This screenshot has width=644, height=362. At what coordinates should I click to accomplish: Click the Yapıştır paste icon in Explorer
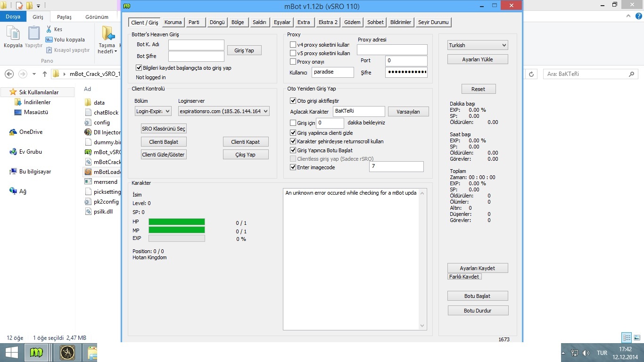pos(34,34)
